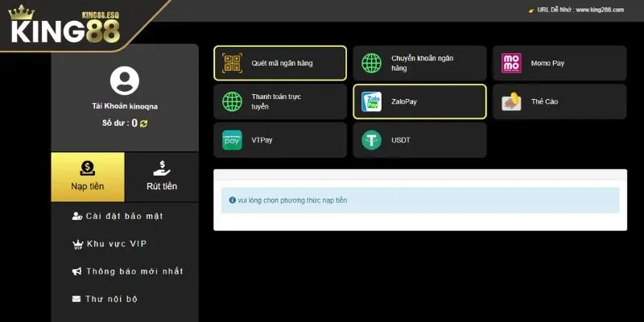644x322 pixels.
Task: Click the Momo Pay logo icon
Action: coord(511,64)
